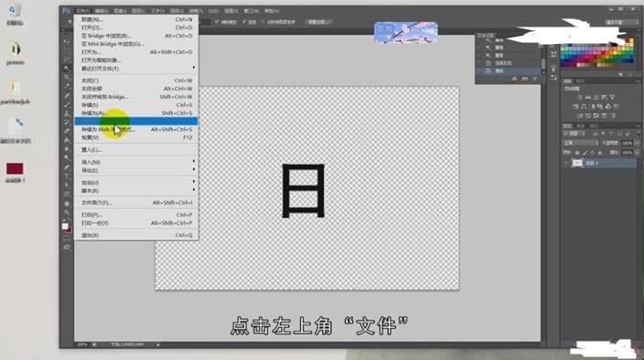The height and width of the screenshot is (360, 644).
Task: Select the Move tool in toolbar
Action: click(x=67, y=41)
